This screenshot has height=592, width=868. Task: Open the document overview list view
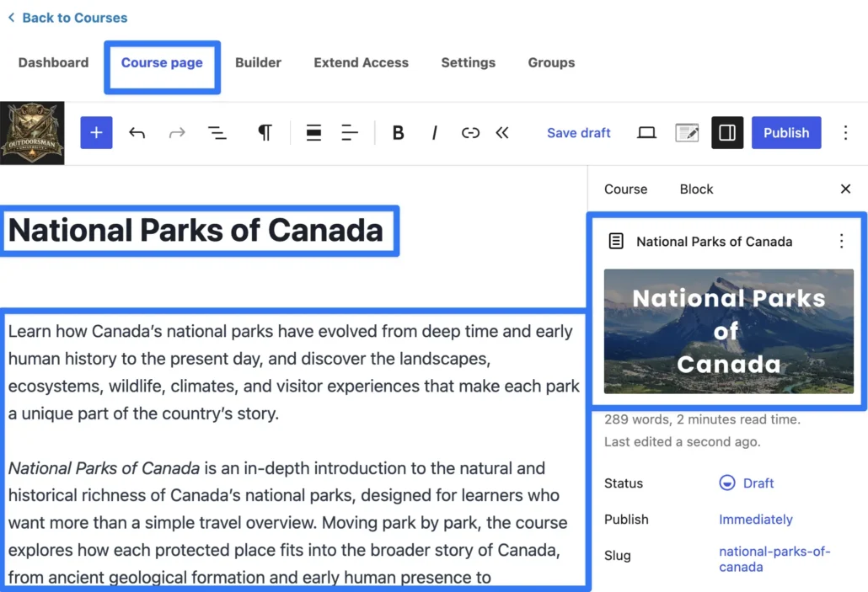pyautogui.click(x=217, y=133)
